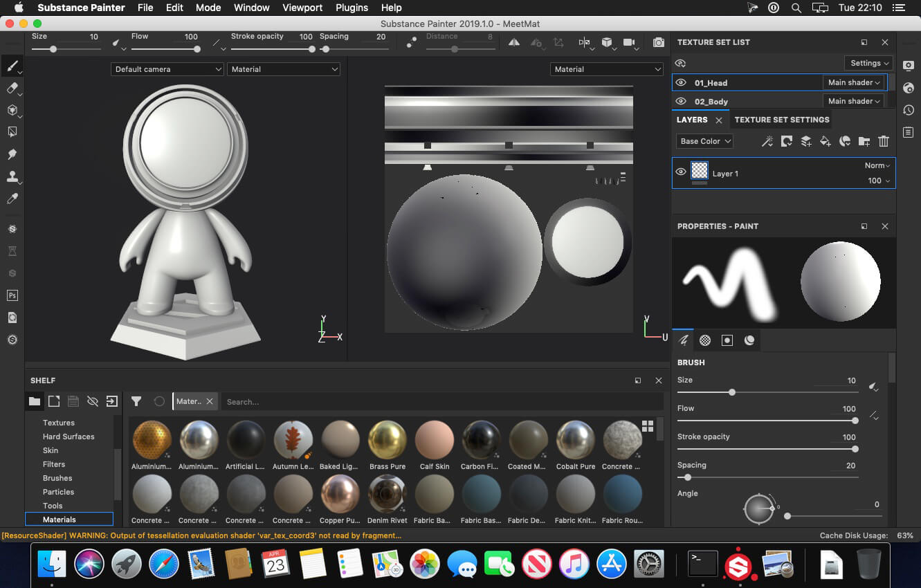Delete layer using trash icon
The width and height of the screenshot is (921, 588).
(x=883, y=141)
